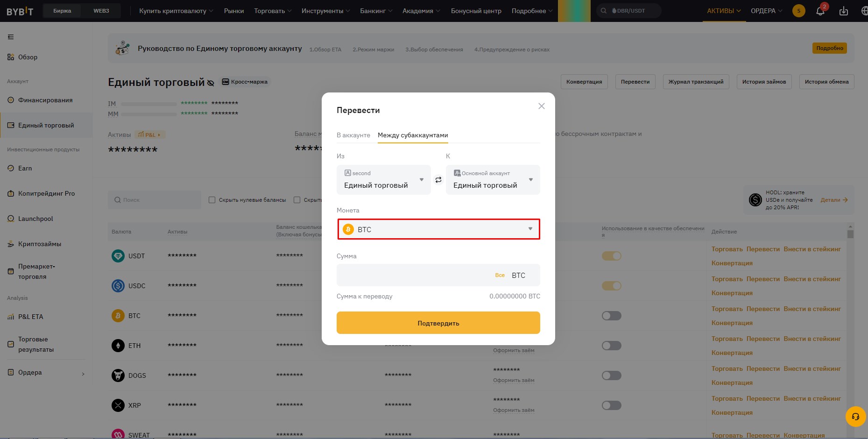Screen dimensions: 868x439
Task: Disable USDC collateral toggle
Action: (x=612, y=286)
